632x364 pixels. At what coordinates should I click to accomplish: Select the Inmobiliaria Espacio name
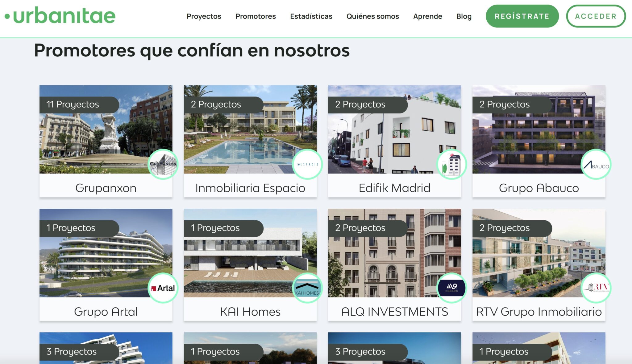[250, 188]
